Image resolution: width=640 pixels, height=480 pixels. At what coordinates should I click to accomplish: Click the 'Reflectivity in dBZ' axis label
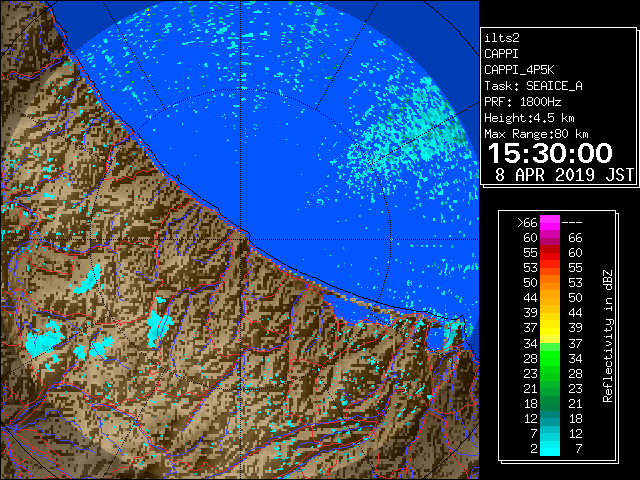pyautogui.click(x=608, y=336)
